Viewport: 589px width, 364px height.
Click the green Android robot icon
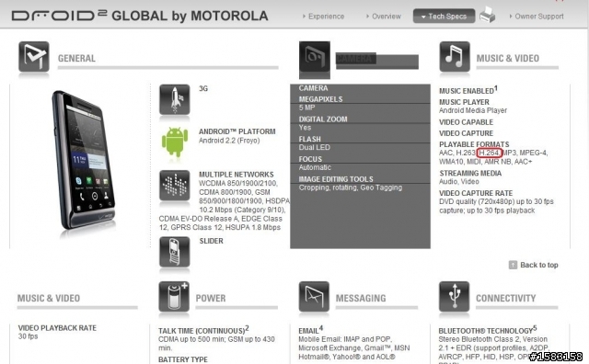tap(175, 142)
